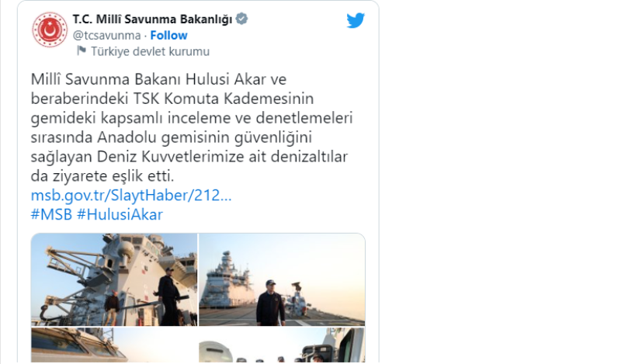The image size is (621, 364).
Task: Select the #HulusiAkar hashtag
Action: point(120,215)
